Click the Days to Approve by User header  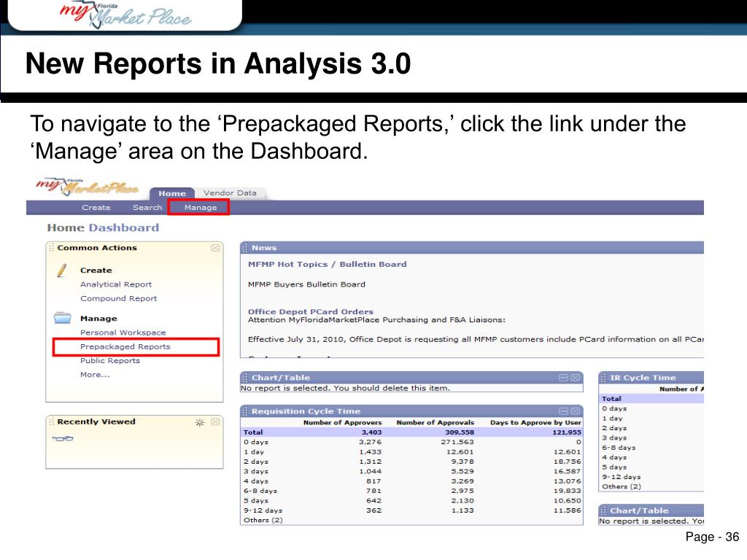(x=535, y=422)
